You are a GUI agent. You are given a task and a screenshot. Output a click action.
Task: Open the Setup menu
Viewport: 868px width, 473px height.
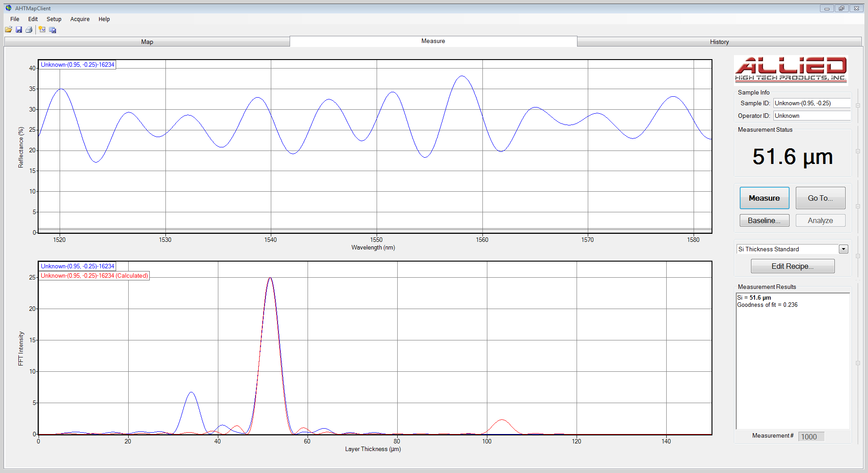click(x=54, y=19)
